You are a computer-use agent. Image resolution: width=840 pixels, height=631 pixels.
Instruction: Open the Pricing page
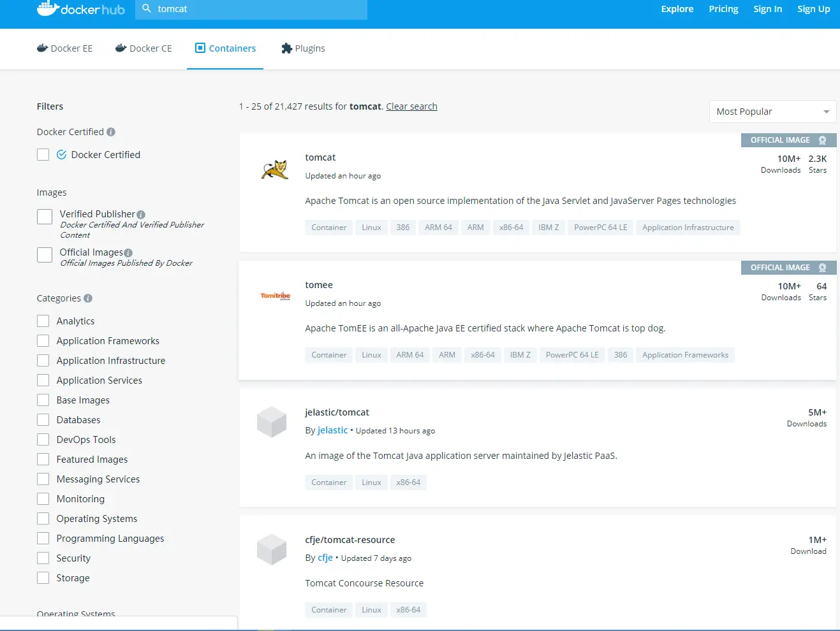[723, 9]
